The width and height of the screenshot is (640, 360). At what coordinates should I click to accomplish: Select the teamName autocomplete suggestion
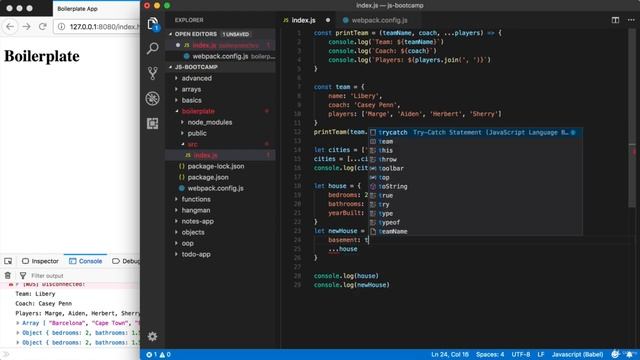[x=476, y=231]
